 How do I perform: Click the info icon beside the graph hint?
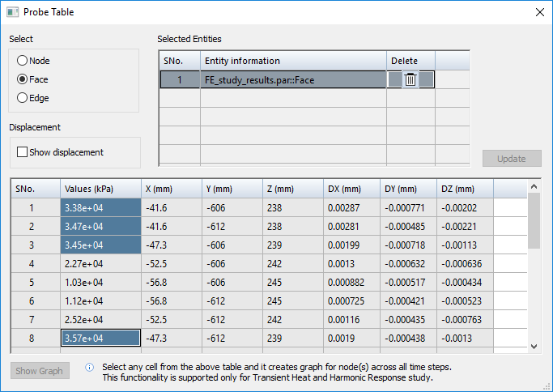89,367
